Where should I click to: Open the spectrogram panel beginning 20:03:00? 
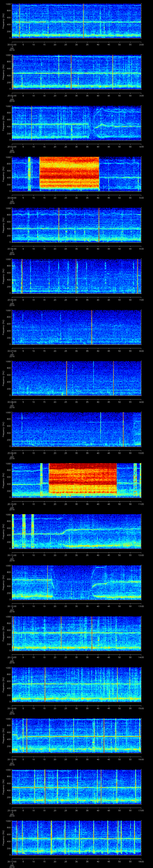(77, 123)
